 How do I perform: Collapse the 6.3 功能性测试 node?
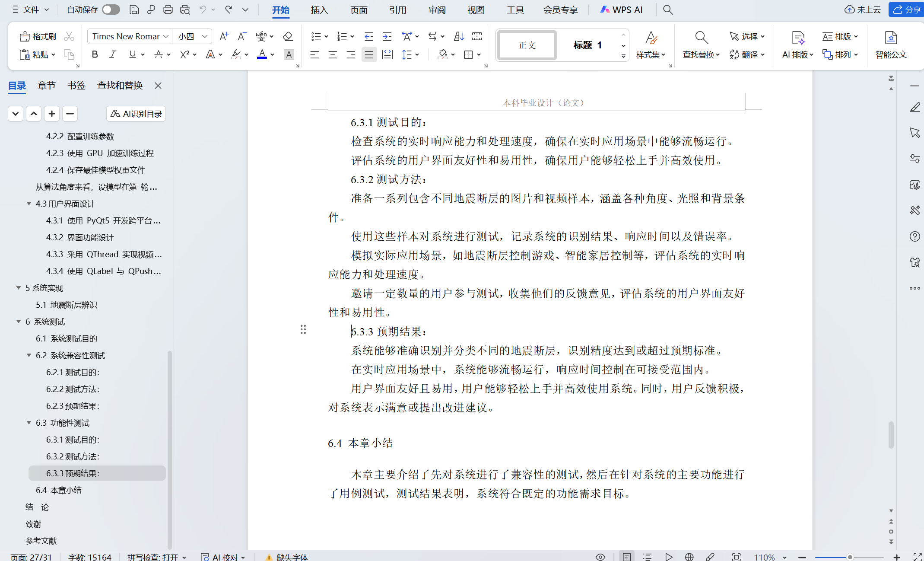tap(29, 423)
